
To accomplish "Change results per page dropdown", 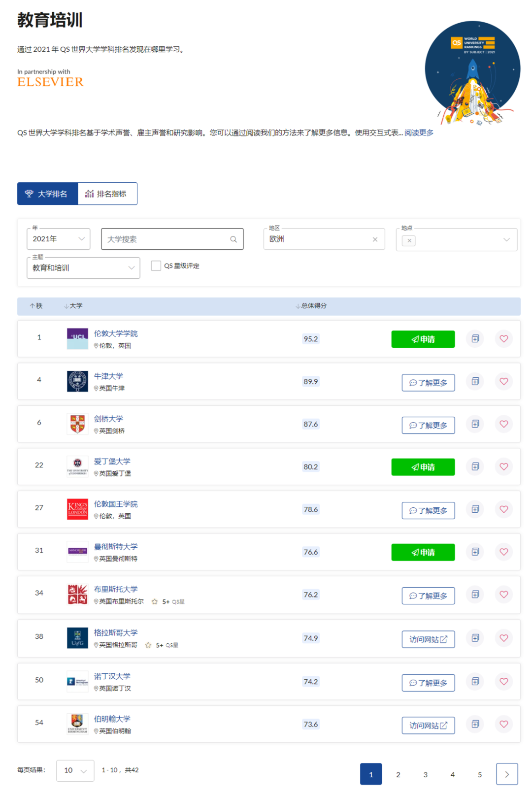I will 75,770.
